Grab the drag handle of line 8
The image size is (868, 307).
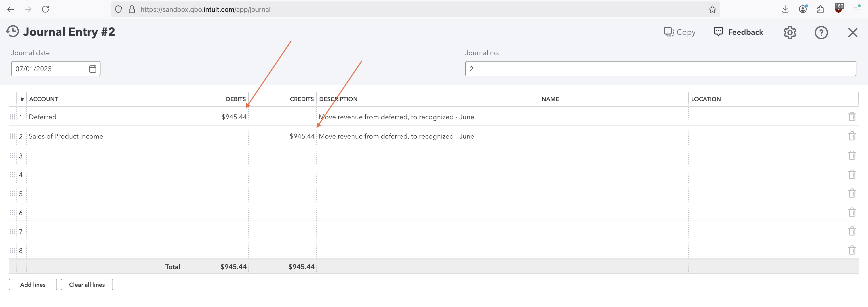[x=13, y=250]
